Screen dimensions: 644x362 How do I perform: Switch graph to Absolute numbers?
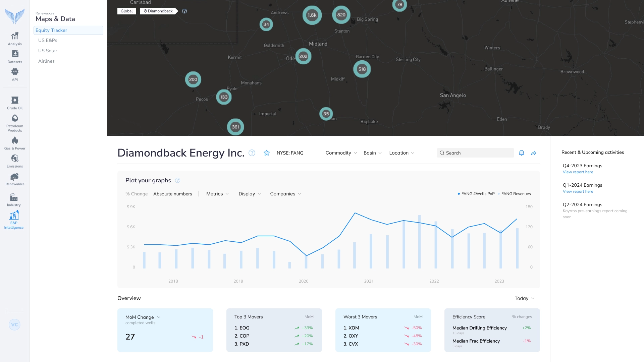173,194
